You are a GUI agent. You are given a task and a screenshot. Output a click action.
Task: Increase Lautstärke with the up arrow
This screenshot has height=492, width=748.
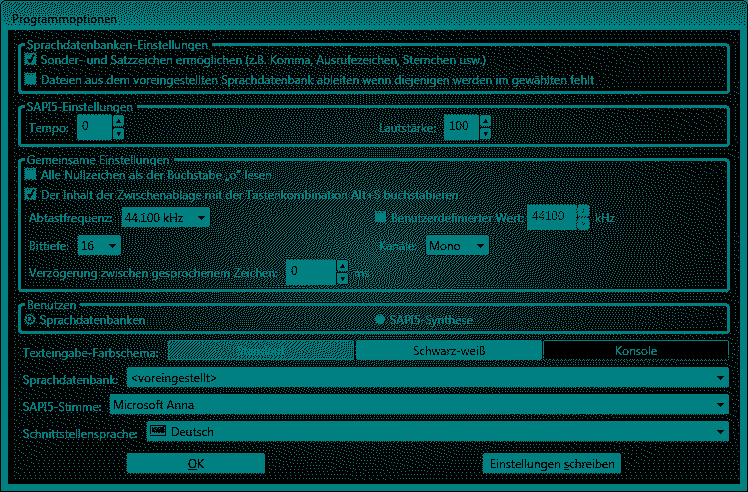point(485,121)
